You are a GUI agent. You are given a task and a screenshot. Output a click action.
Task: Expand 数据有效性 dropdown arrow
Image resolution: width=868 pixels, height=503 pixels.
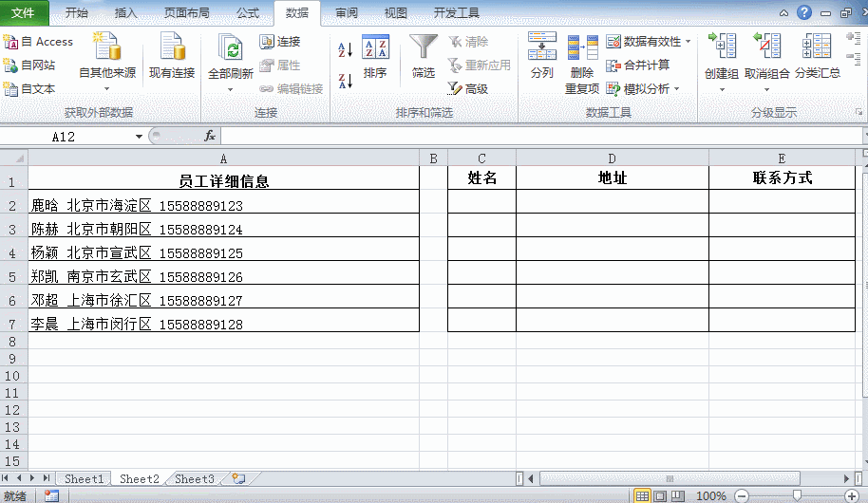pyautogui.click(x=689, y=42)
